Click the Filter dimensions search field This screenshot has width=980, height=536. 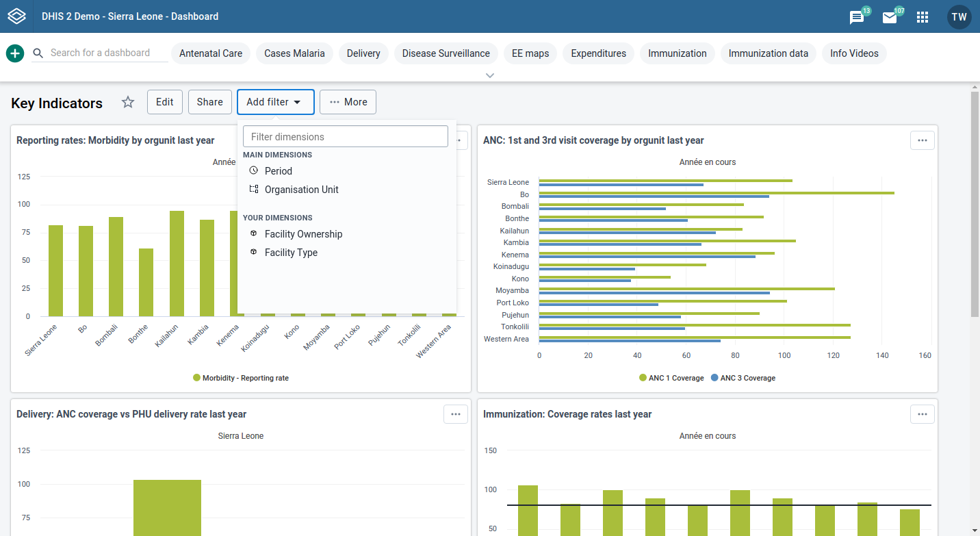[x=345, y=136]
